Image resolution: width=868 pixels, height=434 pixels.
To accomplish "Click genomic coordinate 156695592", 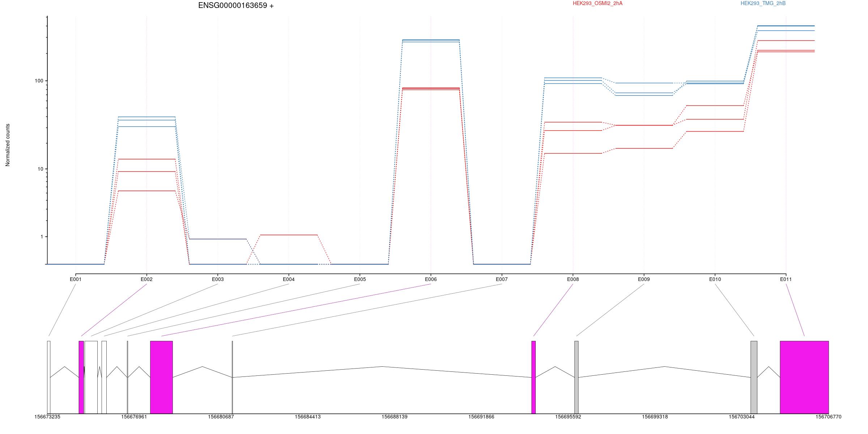I will click(x=568, y=417).
